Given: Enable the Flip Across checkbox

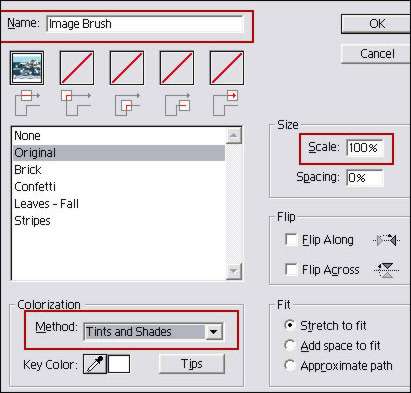Looking at the screenshot, I should coord(291,270).
